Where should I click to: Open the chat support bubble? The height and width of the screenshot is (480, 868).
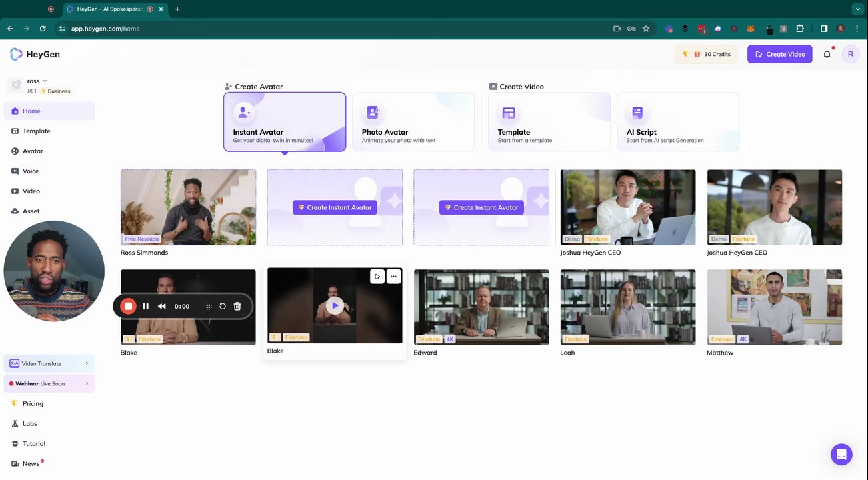coord(841,455)
